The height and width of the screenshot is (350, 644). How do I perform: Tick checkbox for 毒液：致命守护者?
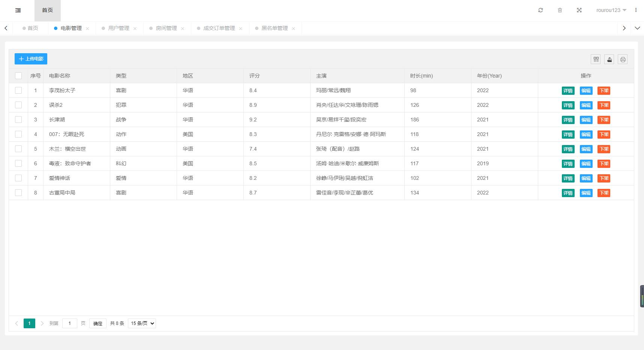point(18,163)
